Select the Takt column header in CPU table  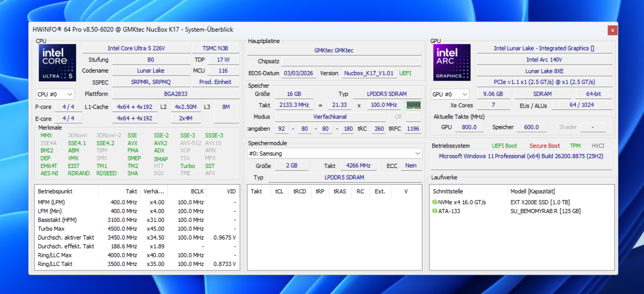tap(119, 192)
